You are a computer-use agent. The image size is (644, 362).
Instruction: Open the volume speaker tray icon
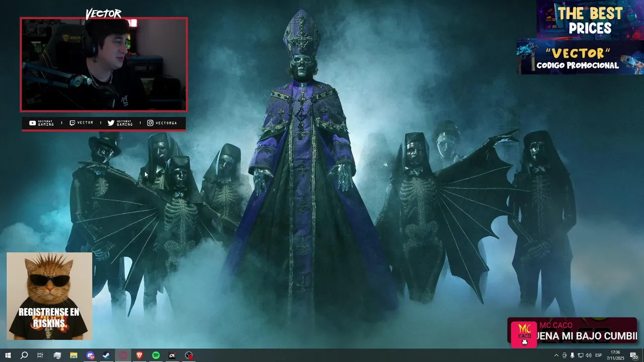point(589,355)
